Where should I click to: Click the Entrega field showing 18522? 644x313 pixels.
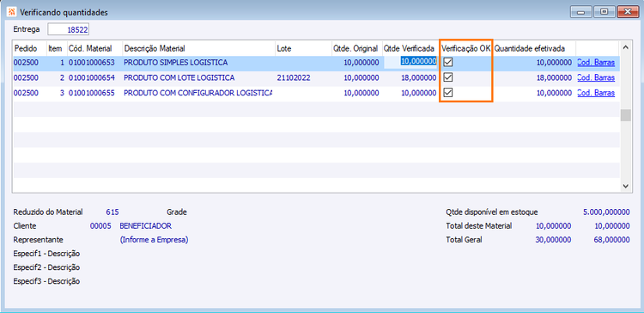pyautogui.click(x=69, y=29)
